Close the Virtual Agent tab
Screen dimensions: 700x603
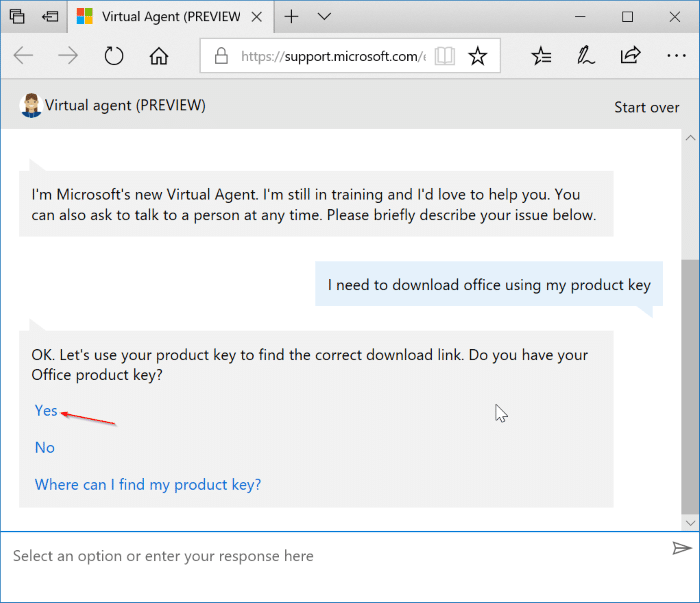257,17
